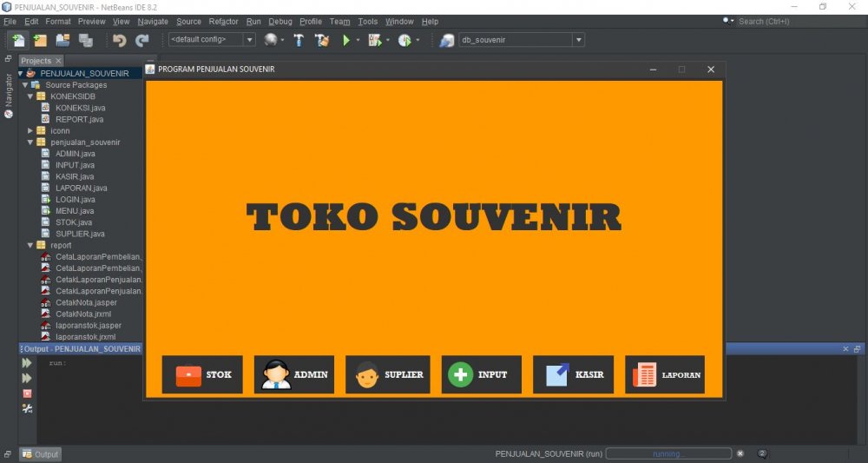Open the Debug menu

[x=279, y=21]
